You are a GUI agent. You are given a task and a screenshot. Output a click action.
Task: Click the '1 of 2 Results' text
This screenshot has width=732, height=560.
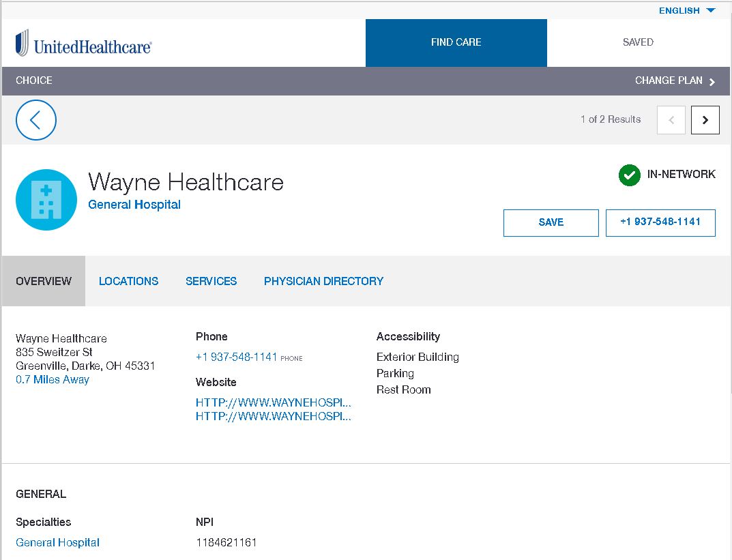coord(611,119)
